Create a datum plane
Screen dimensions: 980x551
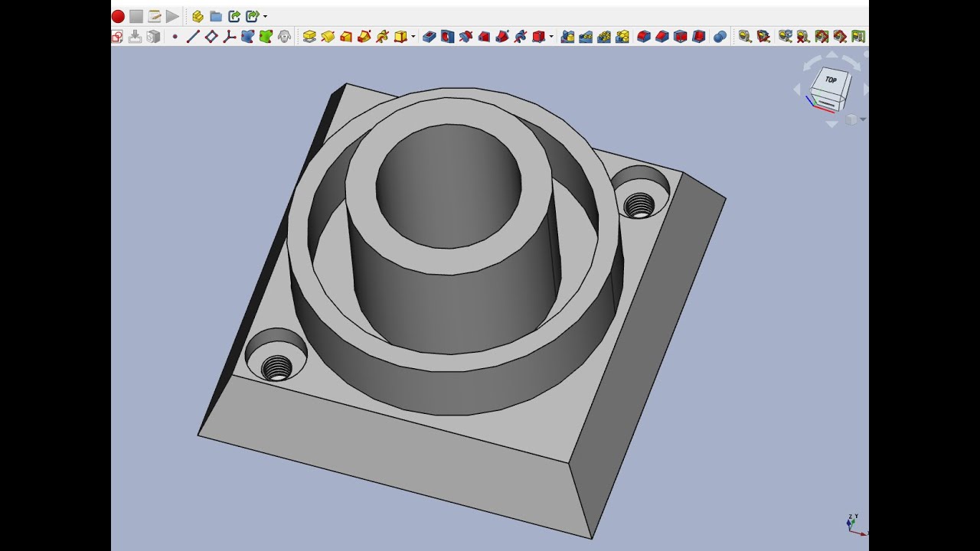[211, 36]
